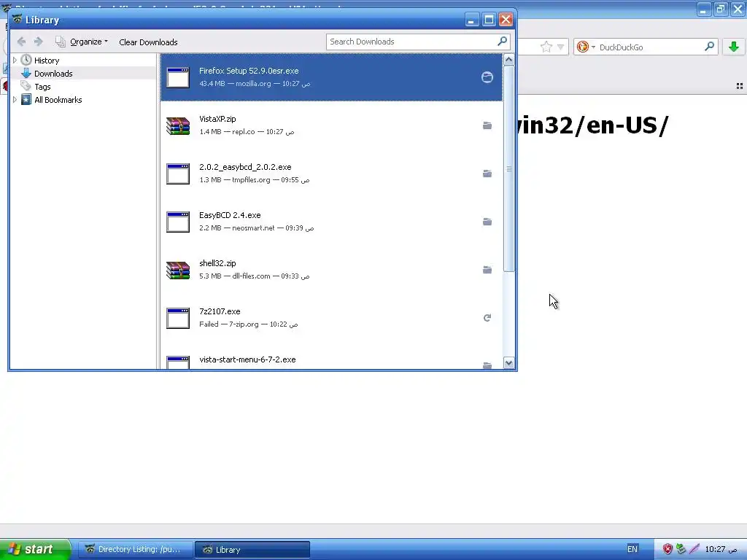Image resolution: width=747 pixels, height=560 pixels.
Task: Close the Library window
Action: click(x=506, y=20)
